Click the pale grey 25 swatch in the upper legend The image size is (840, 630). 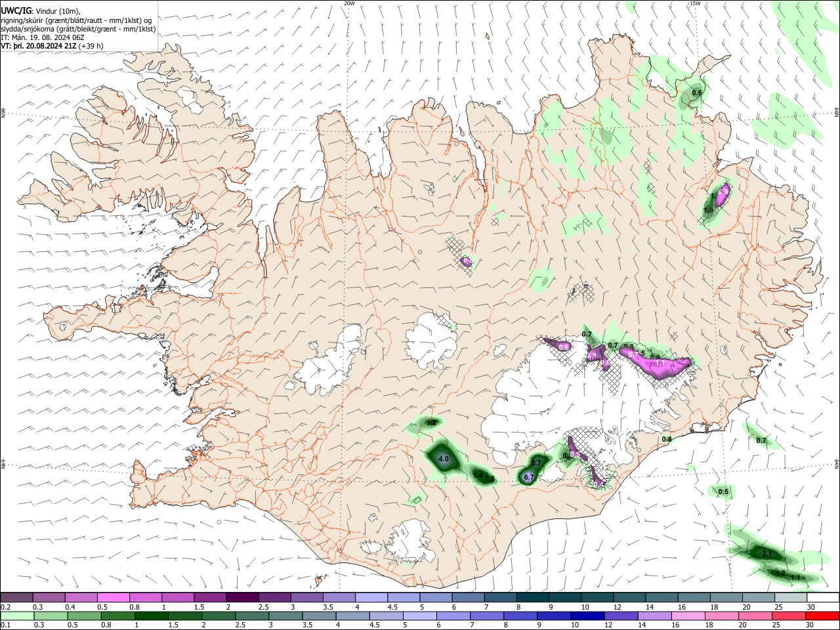click(x=791, y=598)
